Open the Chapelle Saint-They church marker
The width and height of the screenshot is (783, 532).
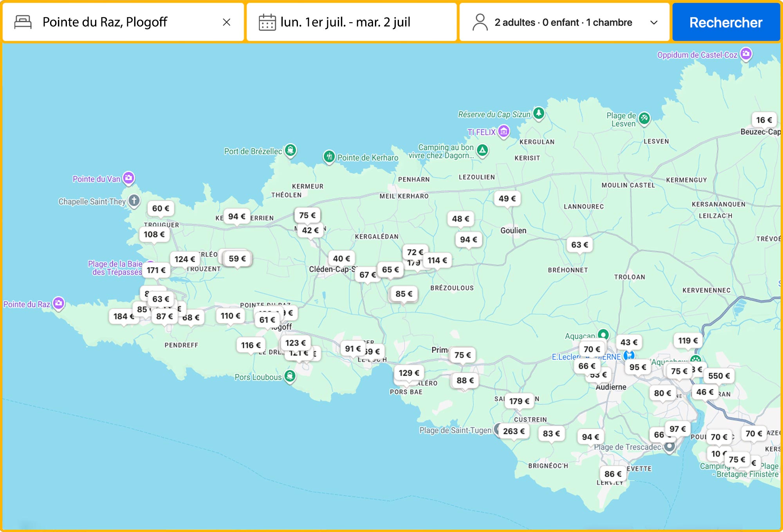pos(134,201)
